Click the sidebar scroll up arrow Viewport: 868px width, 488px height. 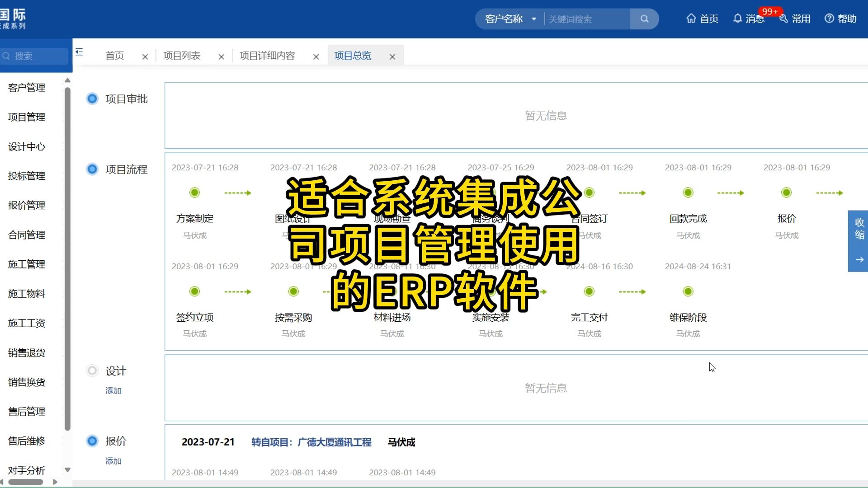(67, 80)
